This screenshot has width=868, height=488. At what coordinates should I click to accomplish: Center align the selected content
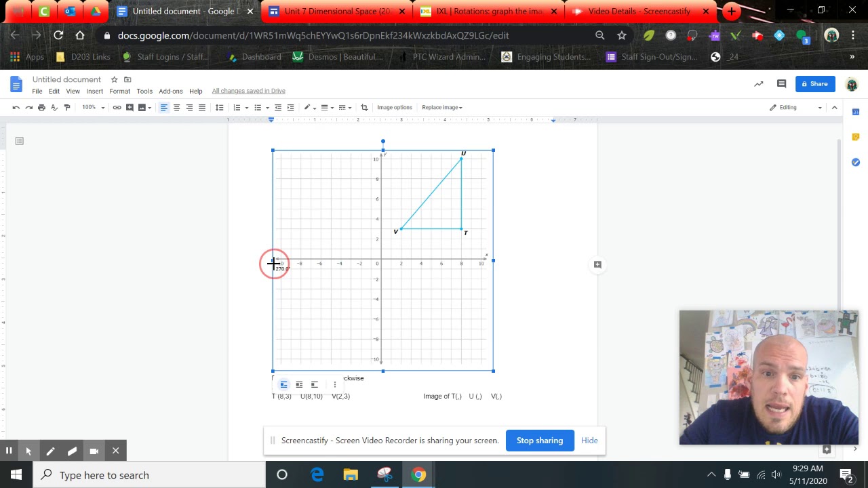pos(176,107)
